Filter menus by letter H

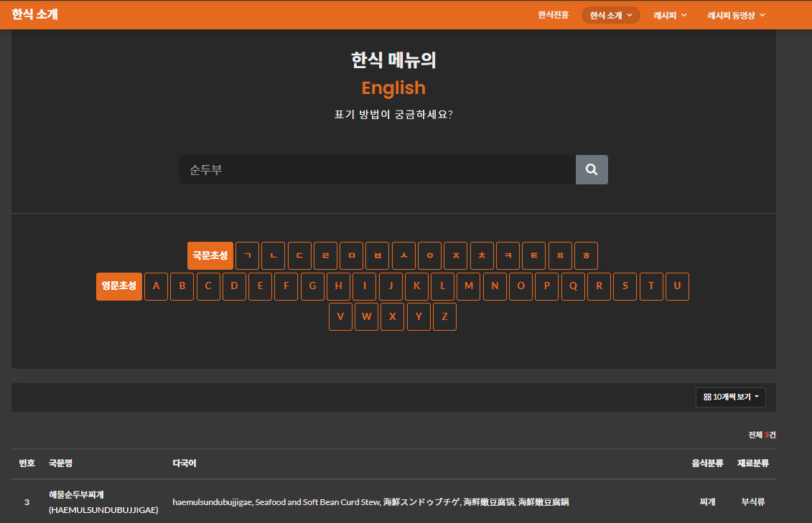pos(339,286)
